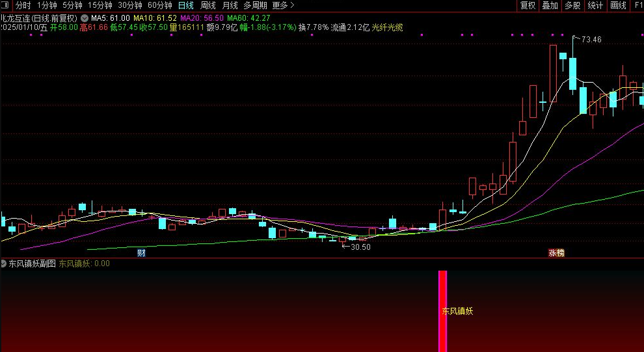The image size is (644, 352).
Task: Click the 流通2.12亿 float shares text
Action: 351,27
